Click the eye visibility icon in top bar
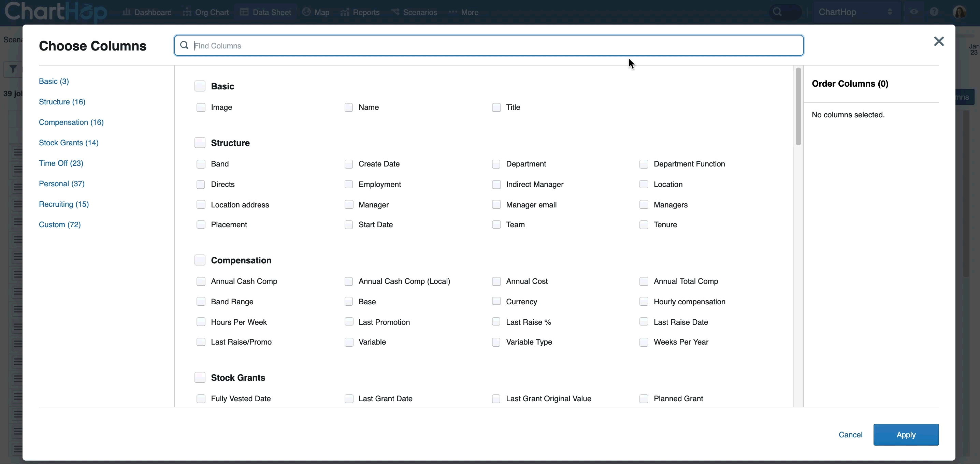The width and height of the screenshot is (980, 464). [914, 12]
